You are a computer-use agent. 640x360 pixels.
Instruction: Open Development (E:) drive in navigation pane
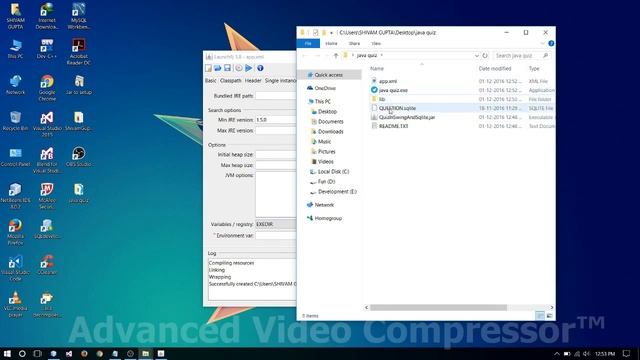click(x=337, y=192)
